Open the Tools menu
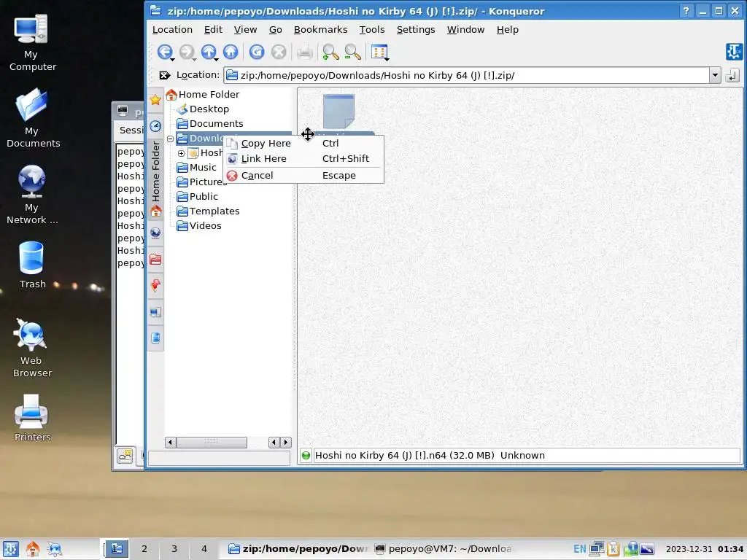747x560 pixels. click(x=372, y=29)
